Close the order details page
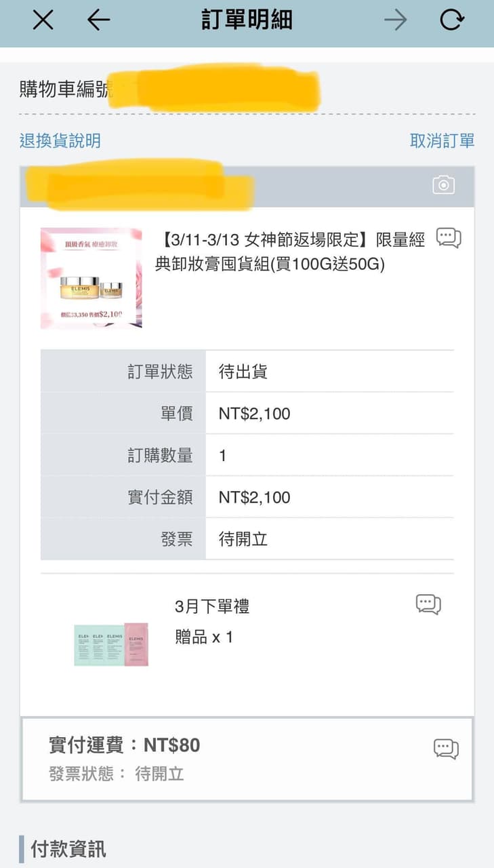Screen dimensions: 494x868 [x=43, y=20]
